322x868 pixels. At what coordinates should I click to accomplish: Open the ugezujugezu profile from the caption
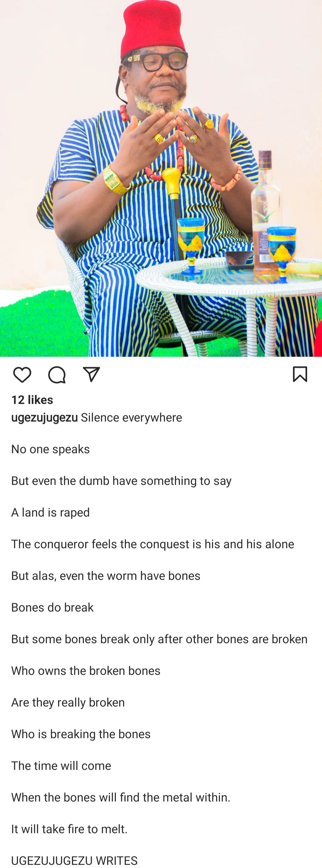tap(44, 418)
